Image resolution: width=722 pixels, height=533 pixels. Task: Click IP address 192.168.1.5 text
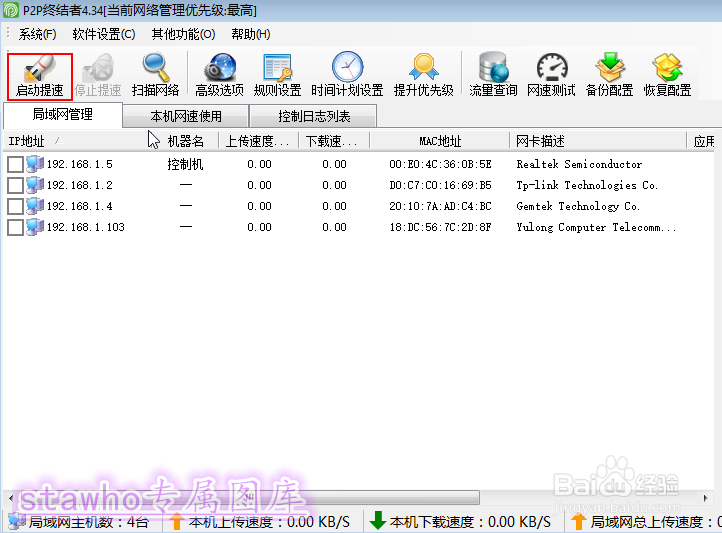click(x=80, y=164)
